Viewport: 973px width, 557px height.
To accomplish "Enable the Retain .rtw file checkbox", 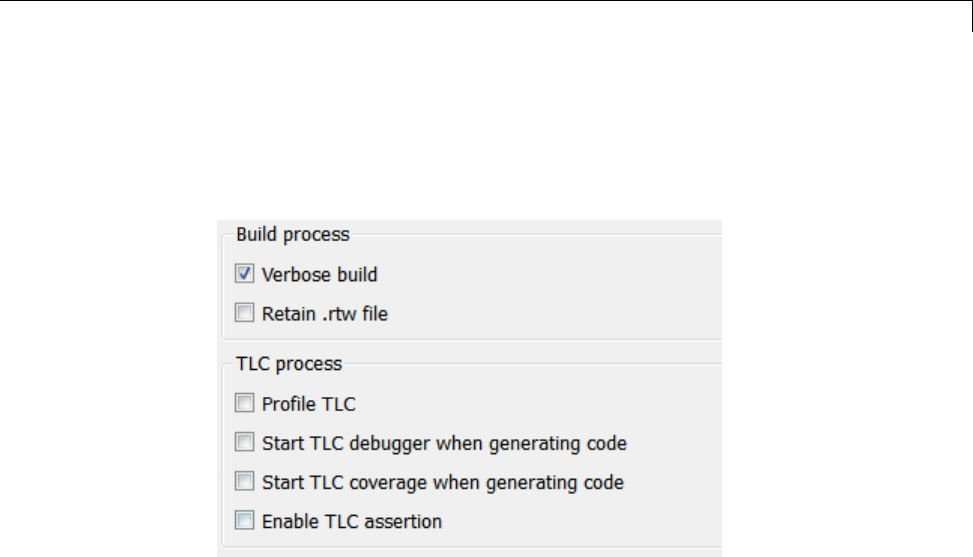I will tap(245, 314).
